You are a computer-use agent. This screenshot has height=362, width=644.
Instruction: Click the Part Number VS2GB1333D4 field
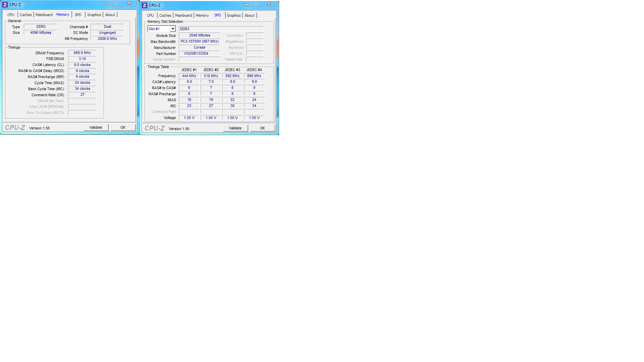(199, 54)
